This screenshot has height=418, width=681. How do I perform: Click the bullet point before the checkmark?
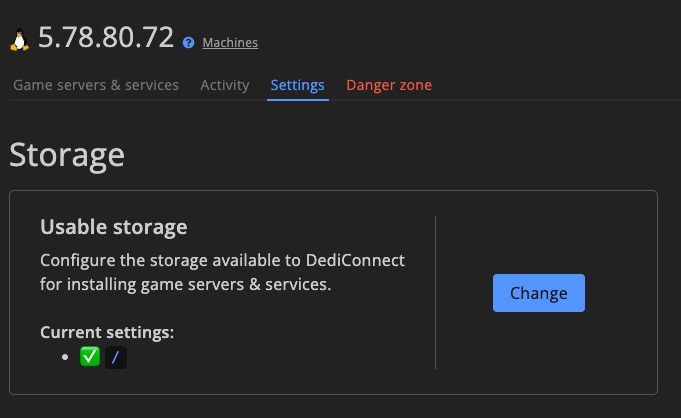65,357
